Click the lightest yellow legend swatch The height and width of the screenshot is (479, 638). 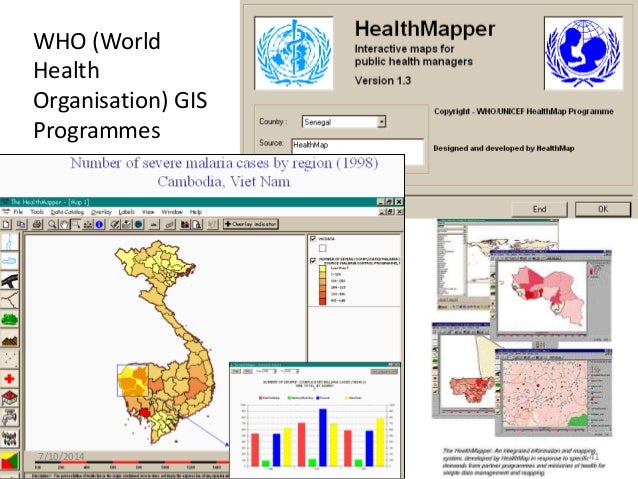coord(323,269)
